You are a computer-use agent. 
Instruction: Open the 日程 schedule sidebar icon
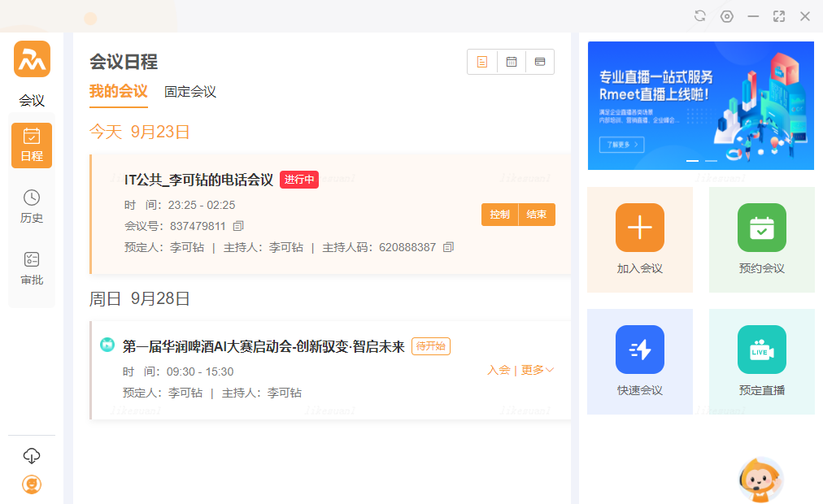[x=32, y=145]
